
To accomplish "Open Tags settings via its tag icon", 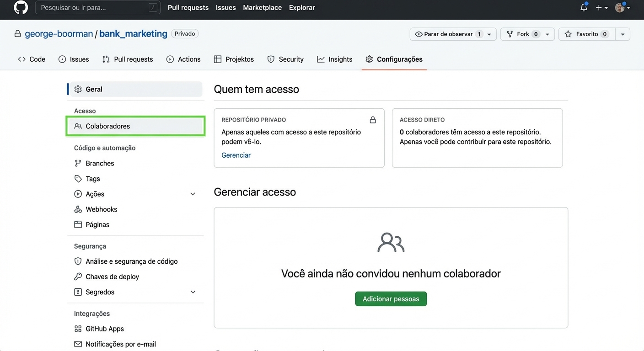I will pyautogui.click(x=78, y=179).
